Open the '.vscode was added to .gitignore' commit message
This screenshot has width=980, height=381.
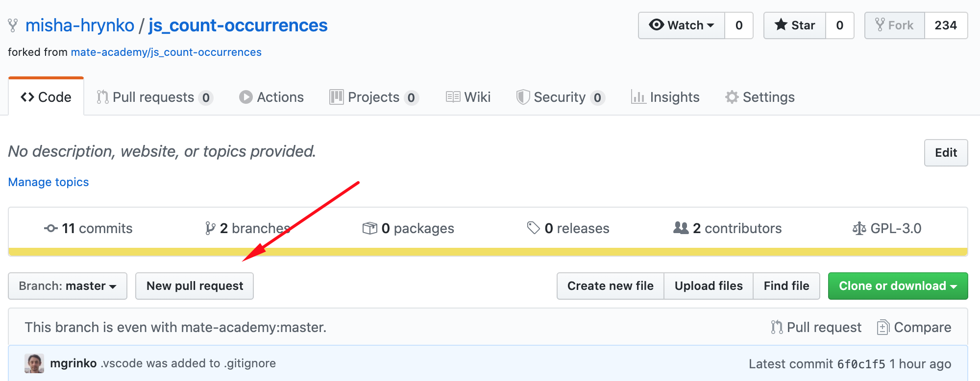189,363
